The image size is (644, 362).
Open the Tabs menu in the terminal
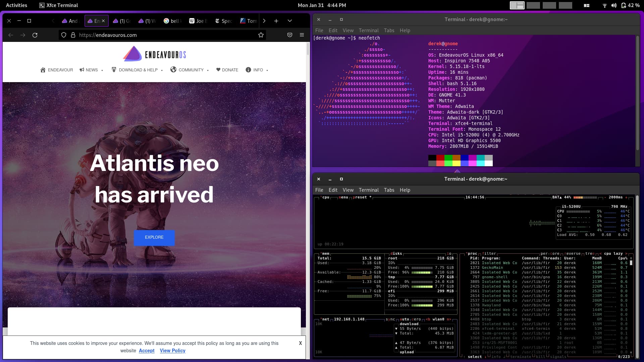[389, 30]
